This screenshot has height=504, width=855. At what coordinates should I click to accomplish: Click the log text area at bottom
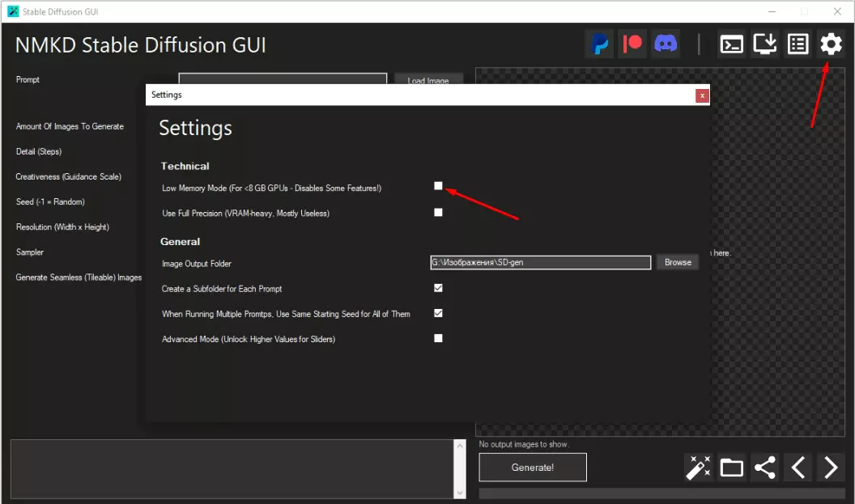tap(232, 469)
